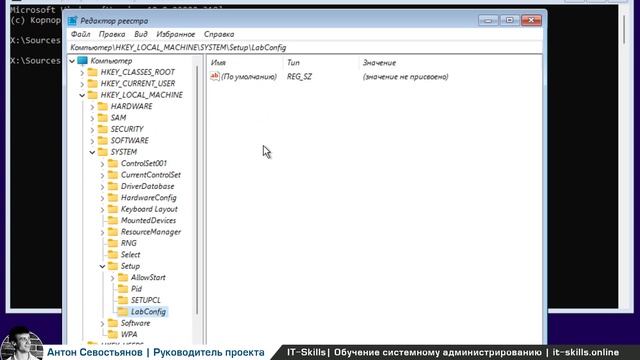Click the HARDWARE folder icon

[103, 106]
